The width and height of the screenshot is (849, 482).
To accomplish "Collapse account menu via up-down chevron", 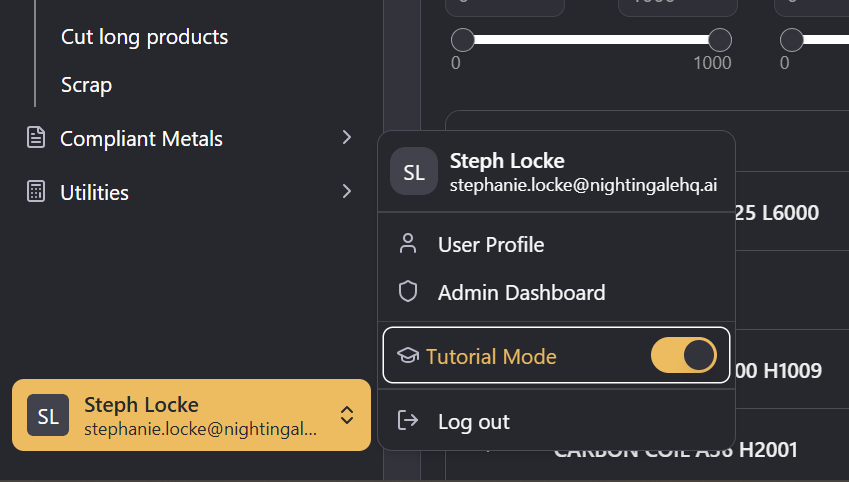I will point(346,415).
